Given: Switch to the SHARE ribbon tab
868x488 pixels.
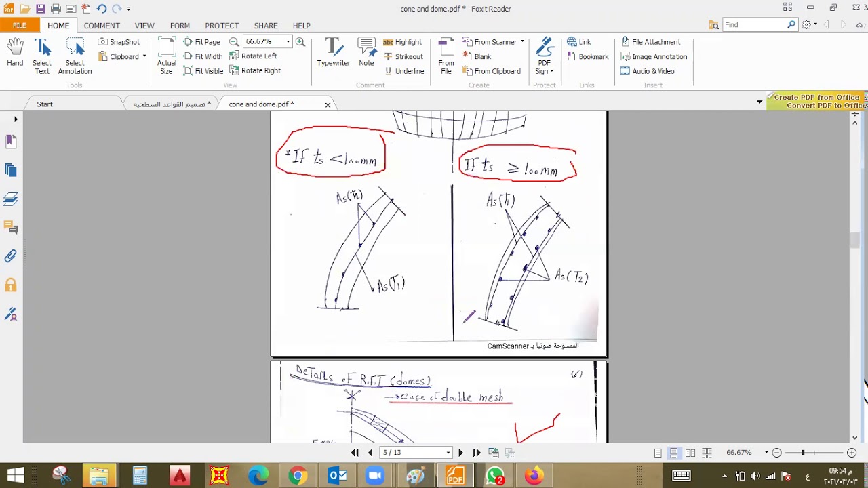Looking at the screenshot, I should coord(266,26).
